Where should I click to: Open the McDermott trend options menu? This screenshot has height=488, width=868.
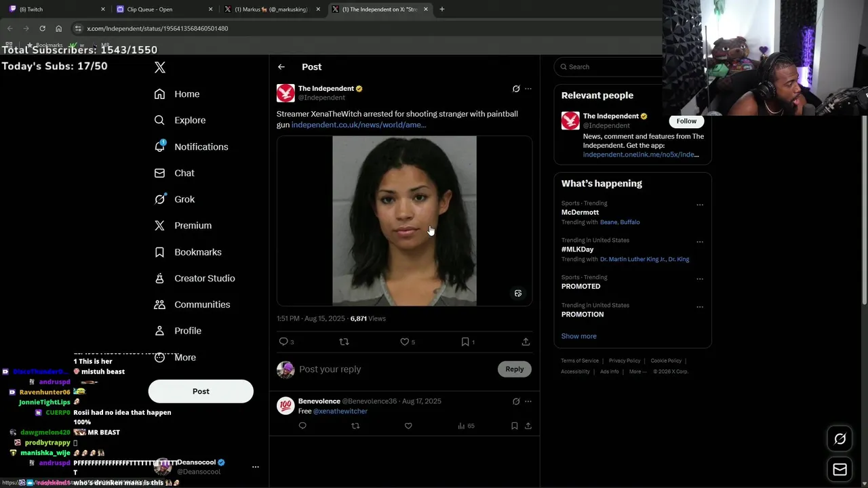(700, 205)
